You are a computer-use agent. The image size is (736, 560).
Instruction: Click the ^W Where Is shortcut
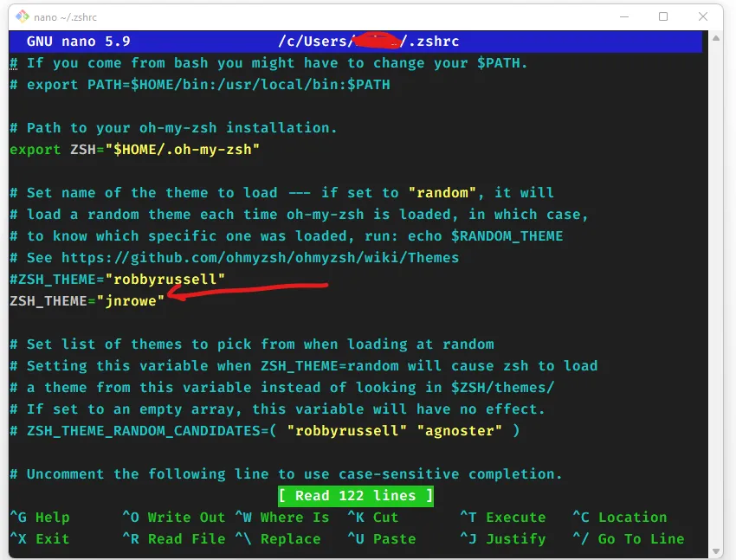point(282,518)
